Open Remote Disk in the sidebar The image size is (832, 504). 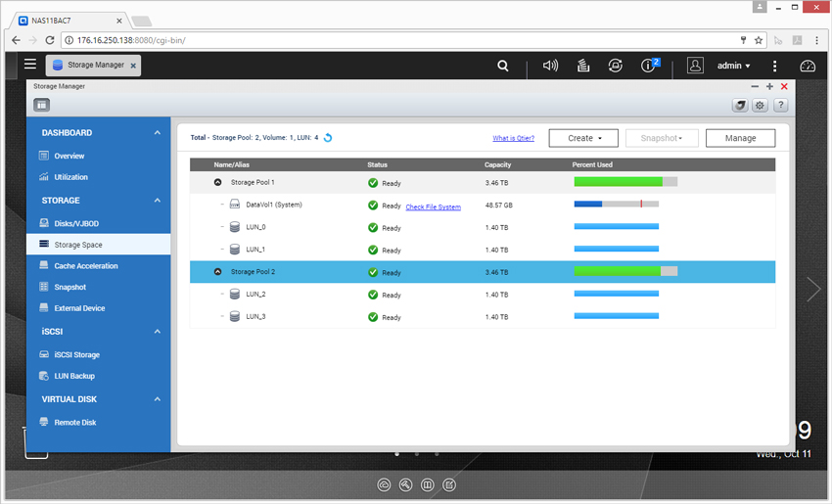74,423
